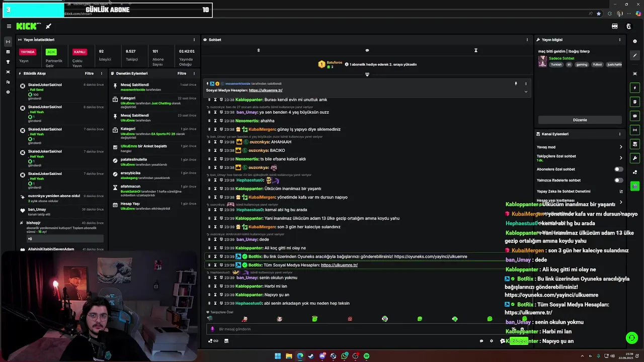This screenshot has height=362, width=644.
Task: Open Denetim Eylemleri three-dot menu
Action: 194,73
